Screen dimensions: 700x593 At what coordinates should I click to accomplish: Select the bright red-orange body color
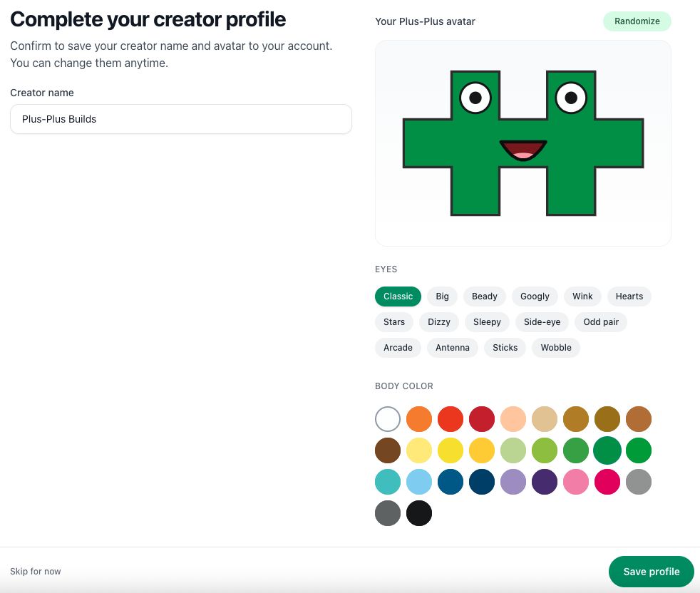click(x=451, y=419)
